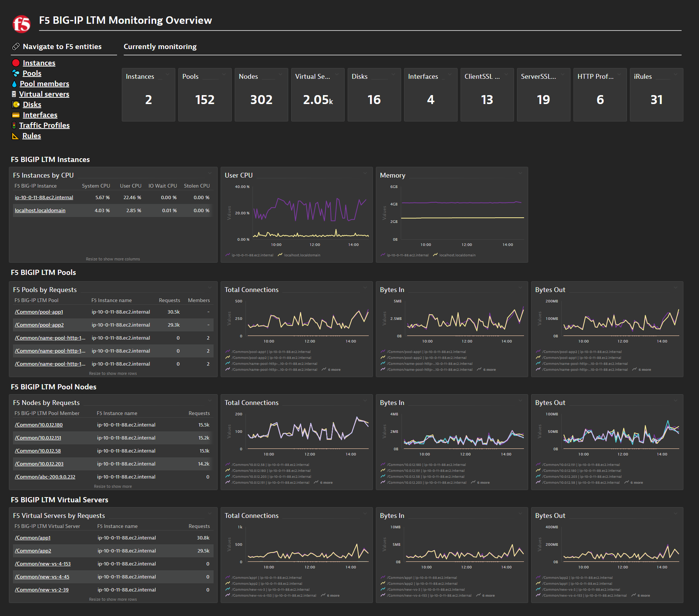
Task: Click the yellow disk icon beside Disks
Action: coord(16,104)
